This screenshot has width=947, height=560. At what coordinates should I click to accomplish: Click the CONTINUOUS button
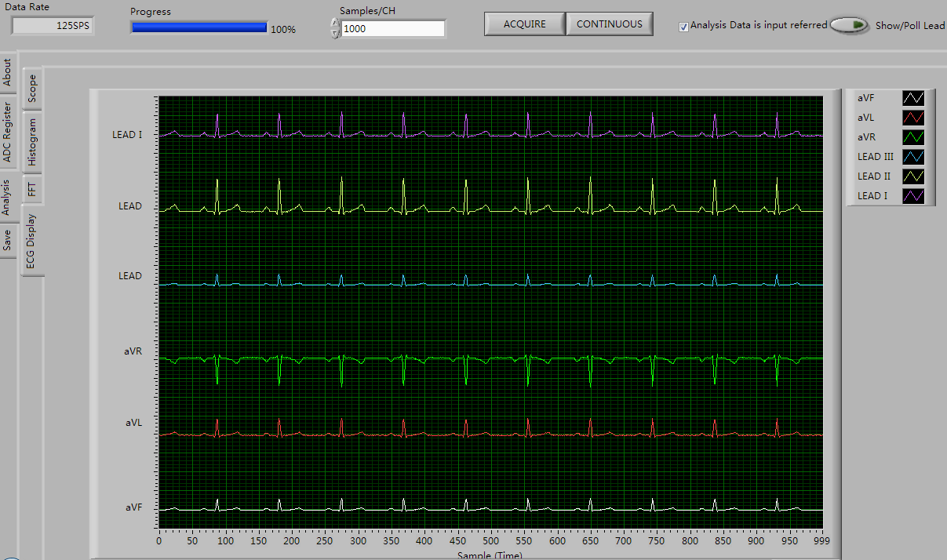tap(610, 24)
